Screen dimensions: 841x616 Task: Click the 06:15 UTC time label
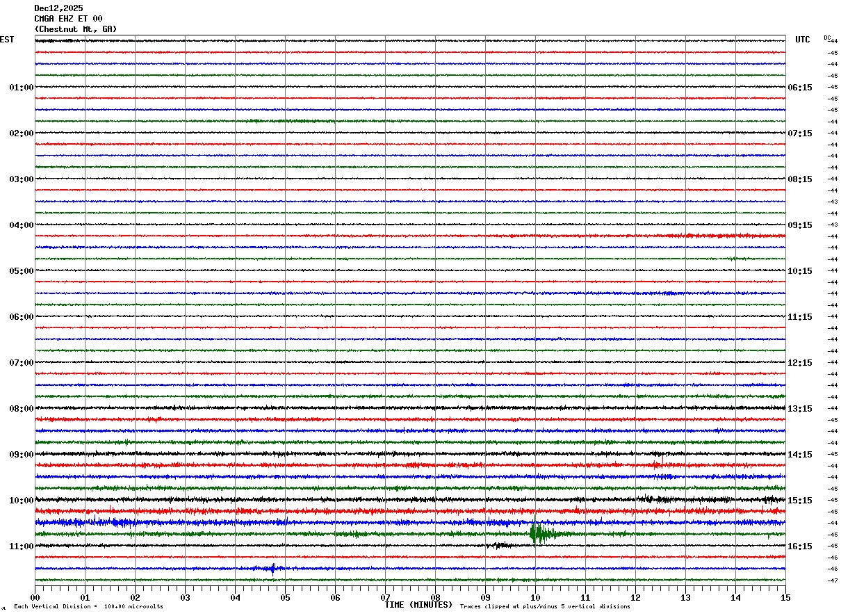click(x=800, y=88)
